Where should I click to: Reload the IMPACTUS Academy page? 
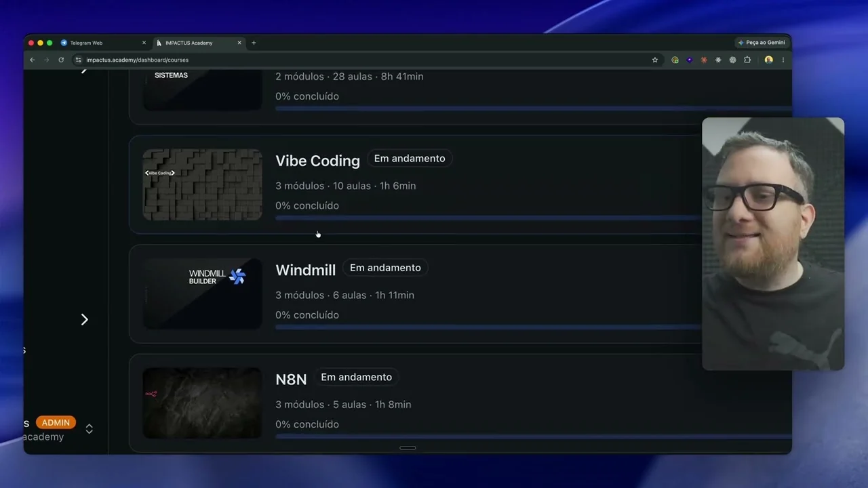click(x=61, y=60)
